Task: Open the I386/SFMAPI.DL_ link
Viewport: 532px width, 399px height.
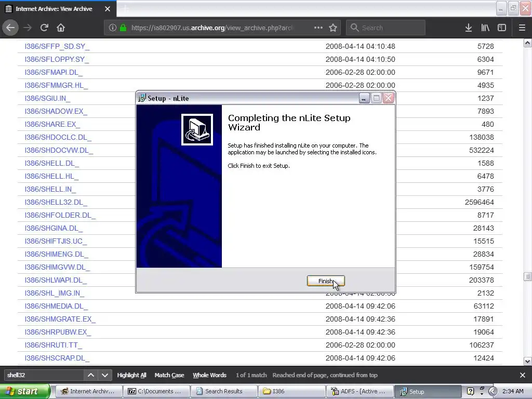Action: click(x=54, y=72)
